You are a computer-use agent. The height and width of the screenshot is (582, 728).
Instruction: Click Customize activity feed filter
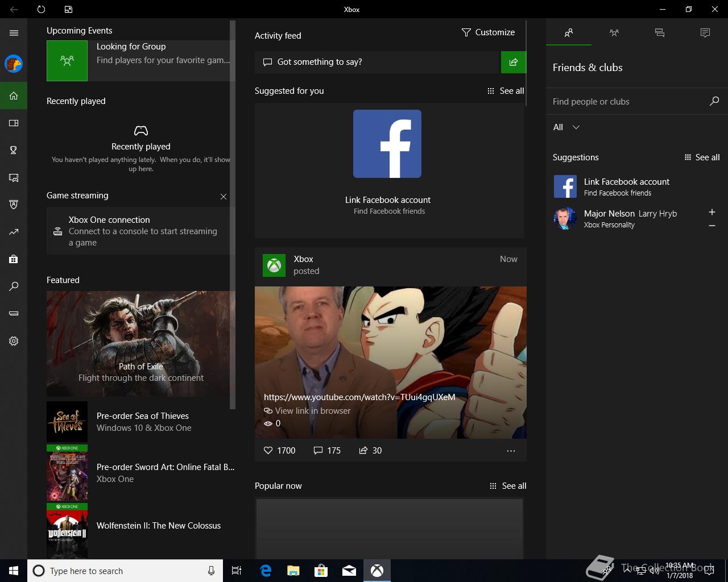tap(488, 32)
